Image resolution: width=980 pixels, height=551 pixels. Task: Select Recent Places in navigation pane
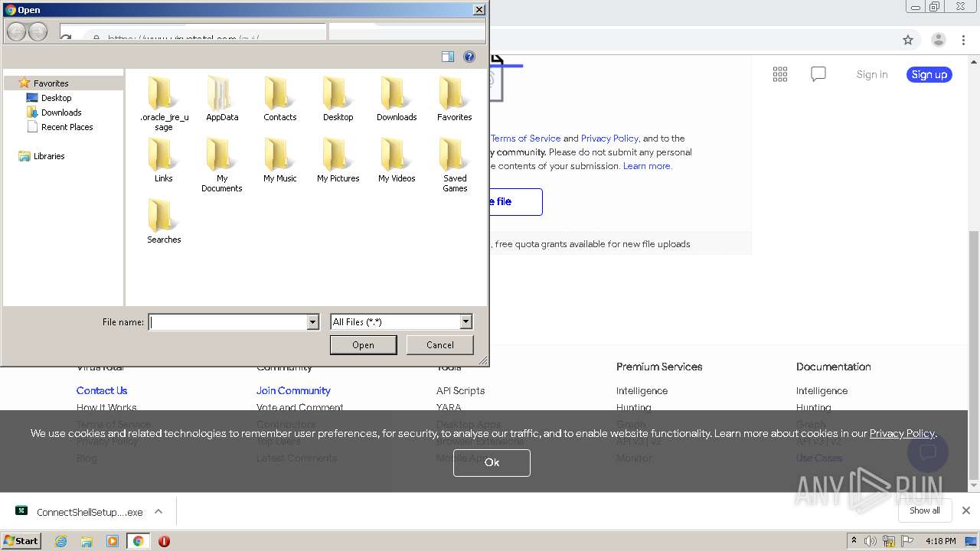point(67,127)
